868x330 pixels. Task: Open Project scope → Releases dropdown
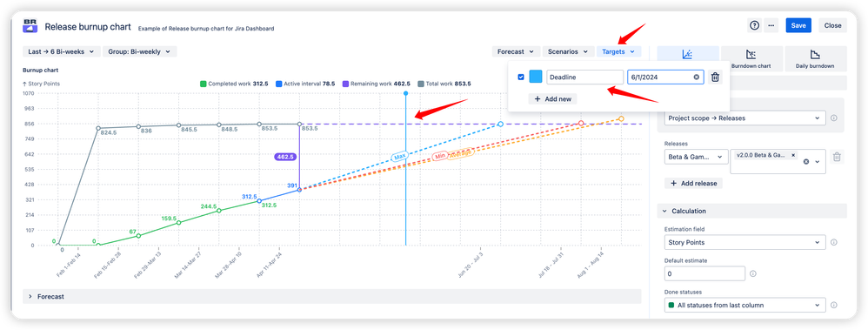click(x=744, y=118)
